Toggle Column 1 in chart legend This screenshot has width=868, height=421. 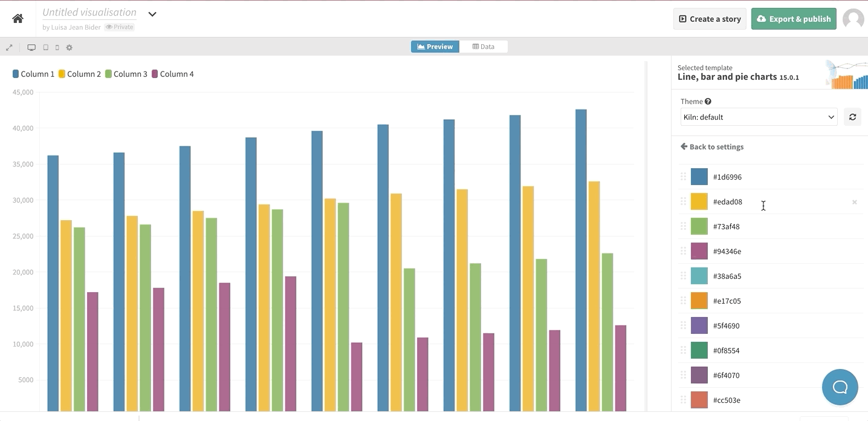tap(34, 74)
